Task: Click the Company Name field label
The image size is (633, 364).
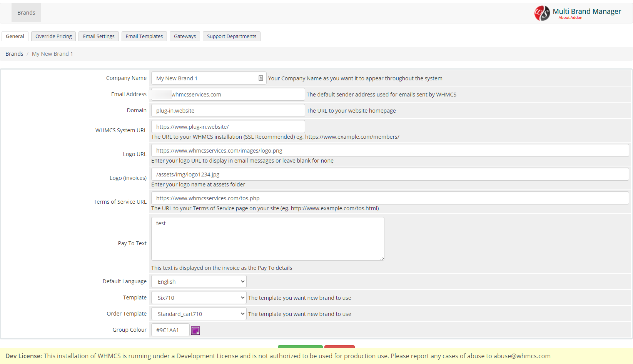Action: (126, 78)
